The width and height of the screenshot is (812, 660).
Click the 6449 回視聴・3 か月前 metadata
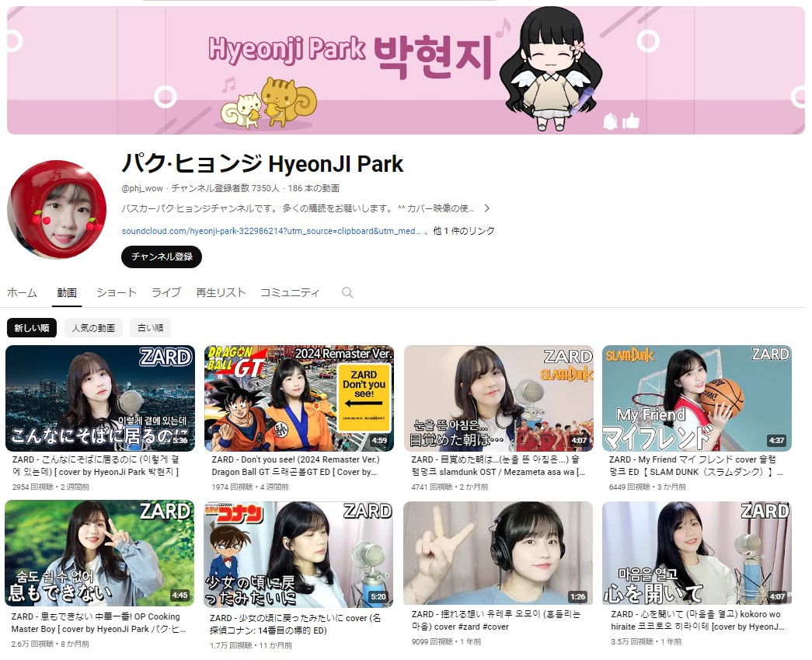tap(647, 487)
